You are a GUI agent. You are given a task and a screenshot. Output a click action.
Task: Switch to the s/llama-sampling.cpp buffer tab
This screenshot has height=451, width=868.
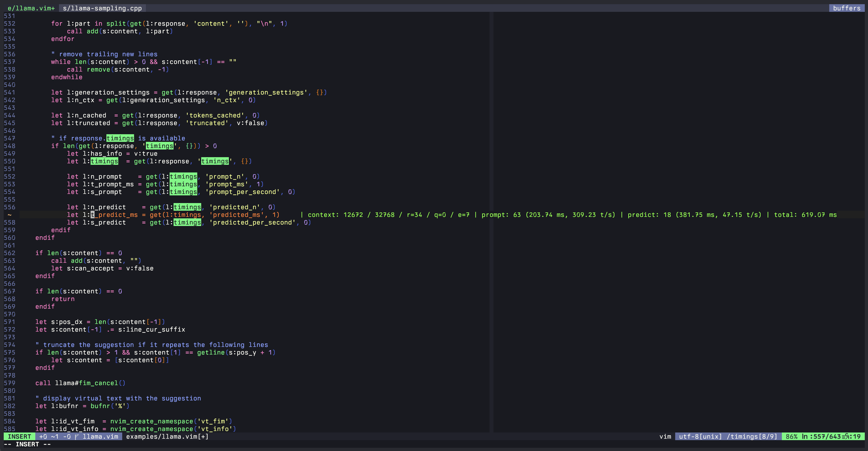pos(102,8)
